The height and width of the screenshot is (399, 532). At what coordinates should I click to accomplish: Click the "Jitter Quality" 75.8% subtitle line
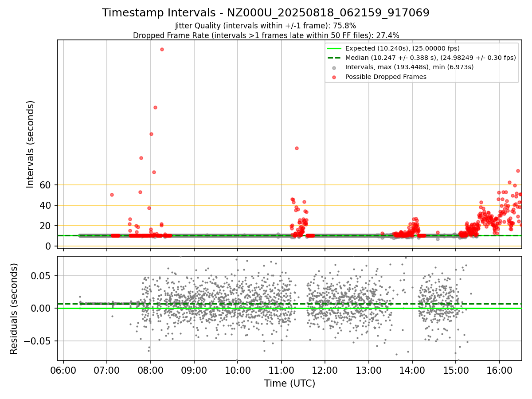[266, 26]
